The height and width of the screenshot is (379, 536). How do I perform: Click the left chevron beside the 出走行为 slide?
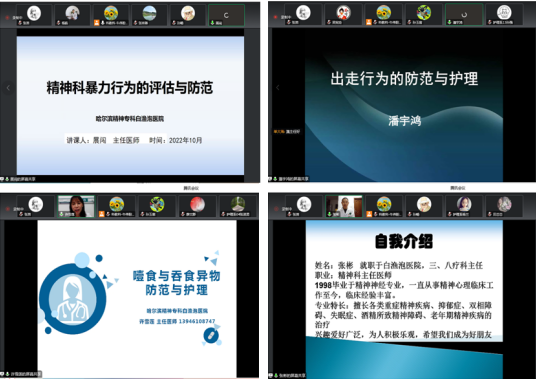[278, 88]
